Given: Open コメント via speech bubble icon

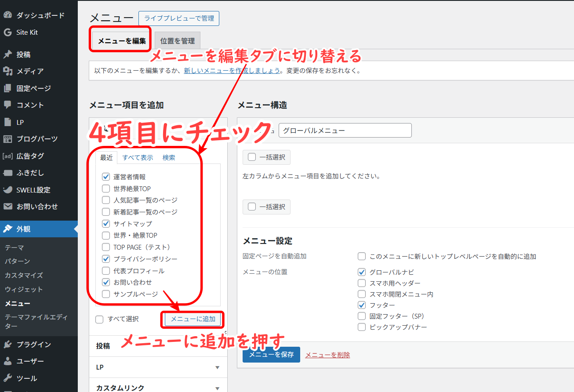Looking at the screenshot, I should tap(7, 105).
